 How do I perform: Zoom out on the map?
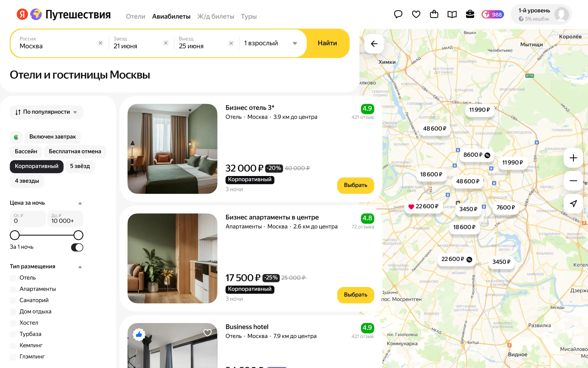tap(573, 181)
